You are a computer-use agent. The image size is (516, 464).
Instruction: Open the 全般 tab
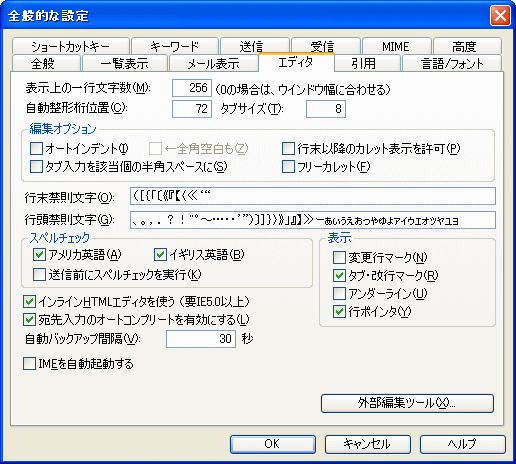46,63
